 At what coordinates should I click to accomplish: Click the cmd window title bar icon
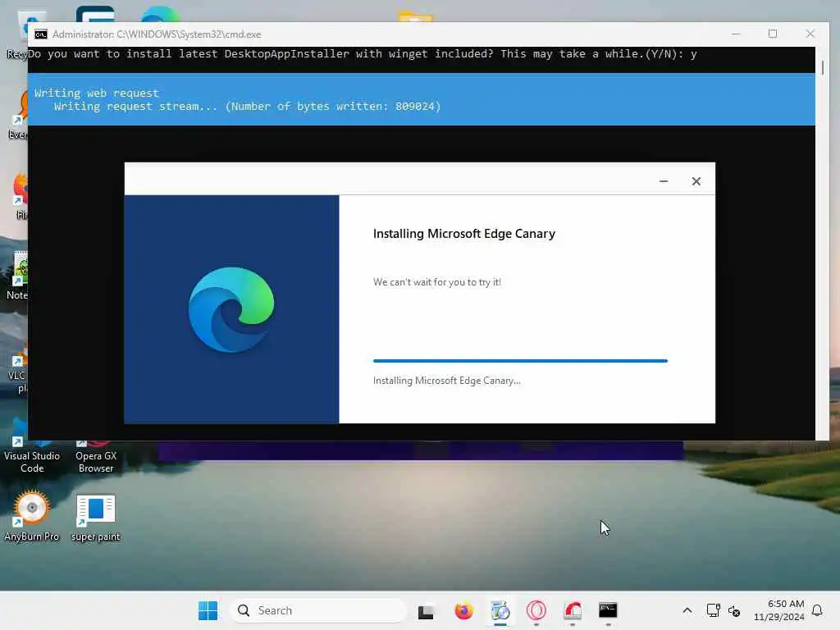click(41, 34)
